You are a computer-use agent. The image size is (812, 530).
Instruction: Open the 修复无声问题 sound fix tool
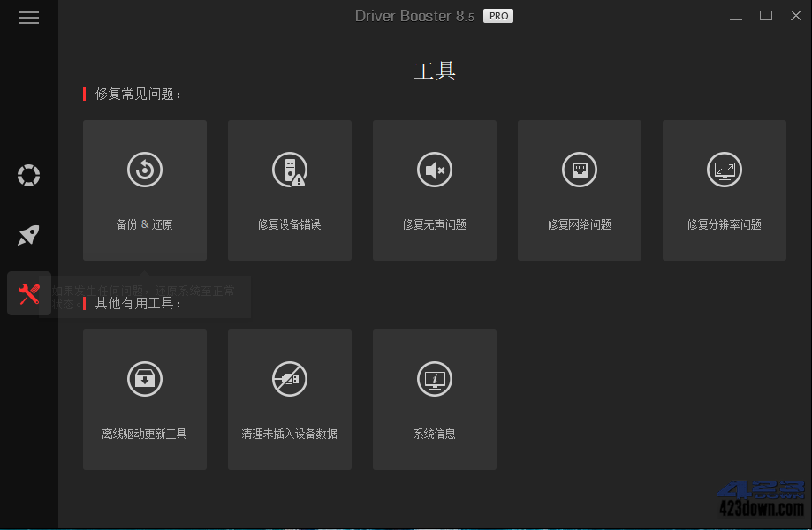(435, 191)
